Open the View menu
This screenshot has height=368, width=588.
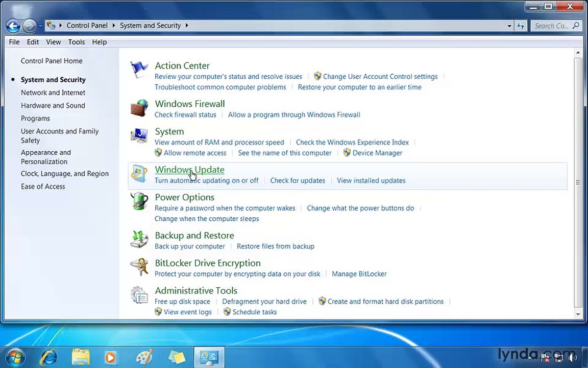click(53, 42)
